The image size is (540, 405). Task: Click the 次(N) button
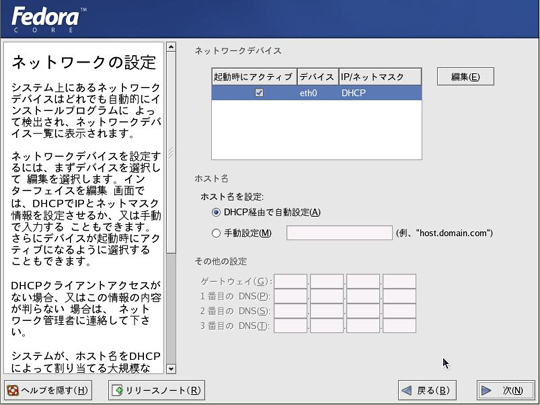(501, 390)
